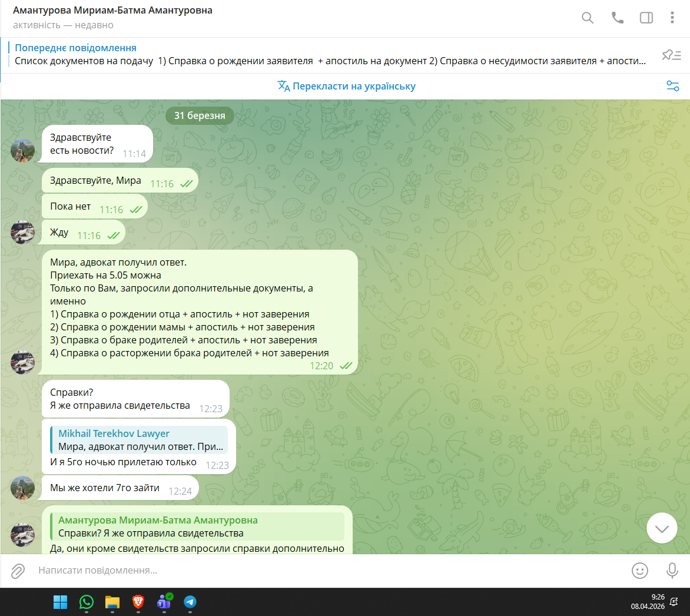Image resolution: width=690 pixels, height=616 pixels.
Task: Click message 'Я же отправила свидетельства'
Action: coord(120,406)
